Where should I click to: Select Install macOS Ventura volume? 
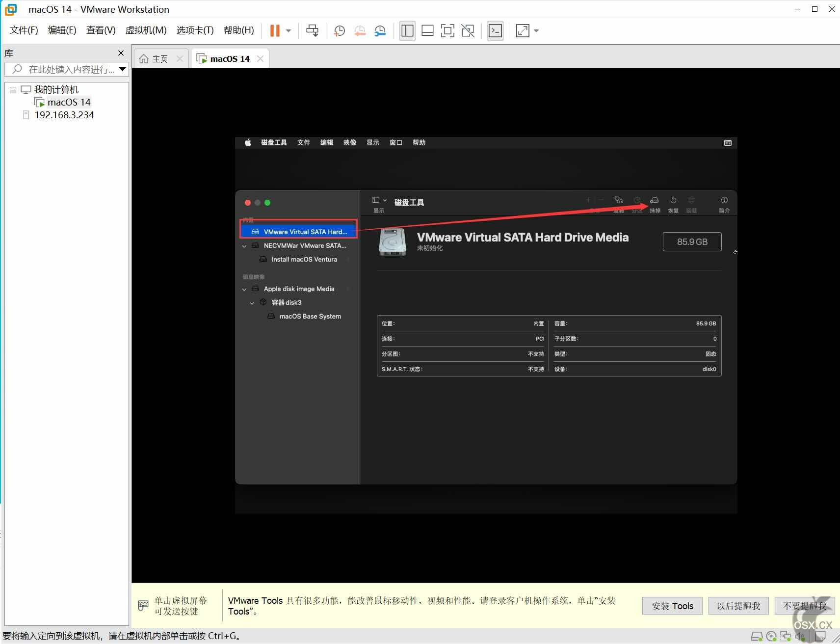304,260
